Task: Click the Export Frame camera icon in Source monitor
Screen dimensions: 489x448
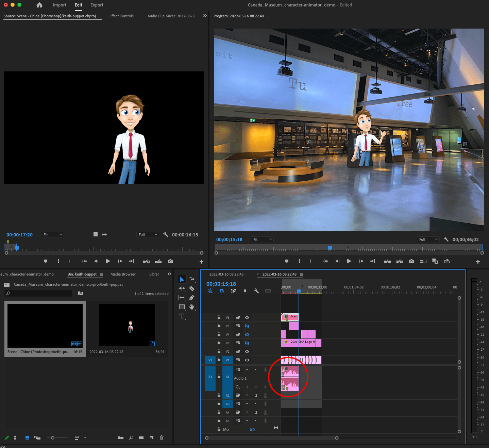Action: (170, 261)
